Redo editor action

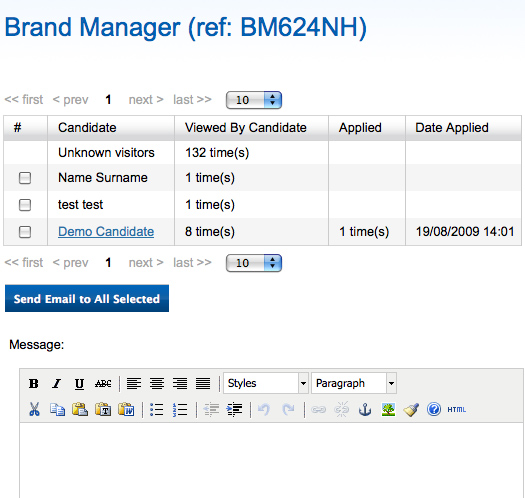click(x=288, y=409)
